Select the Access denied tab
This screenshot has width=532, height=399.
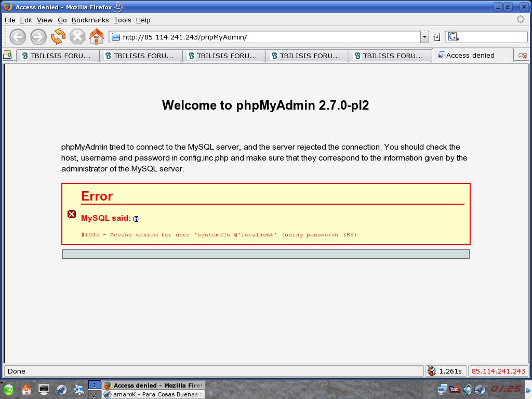(x=473, y=55)
